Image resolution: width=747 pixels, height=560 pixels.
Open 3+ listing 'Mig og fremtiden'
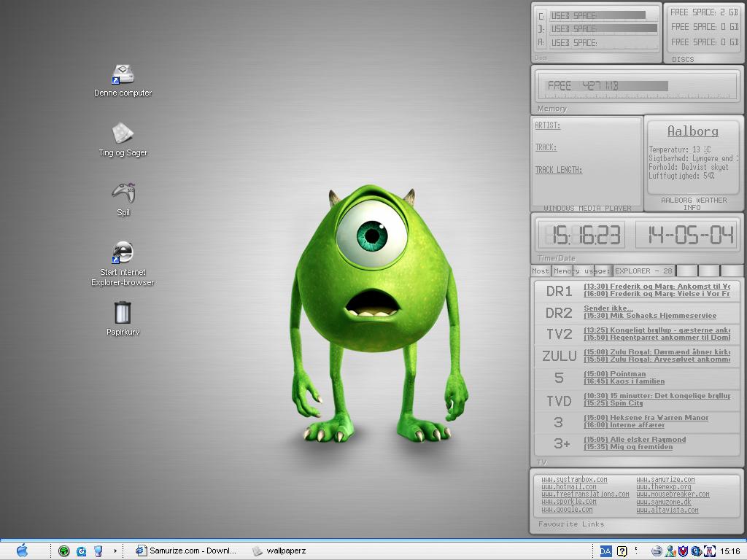628,447
